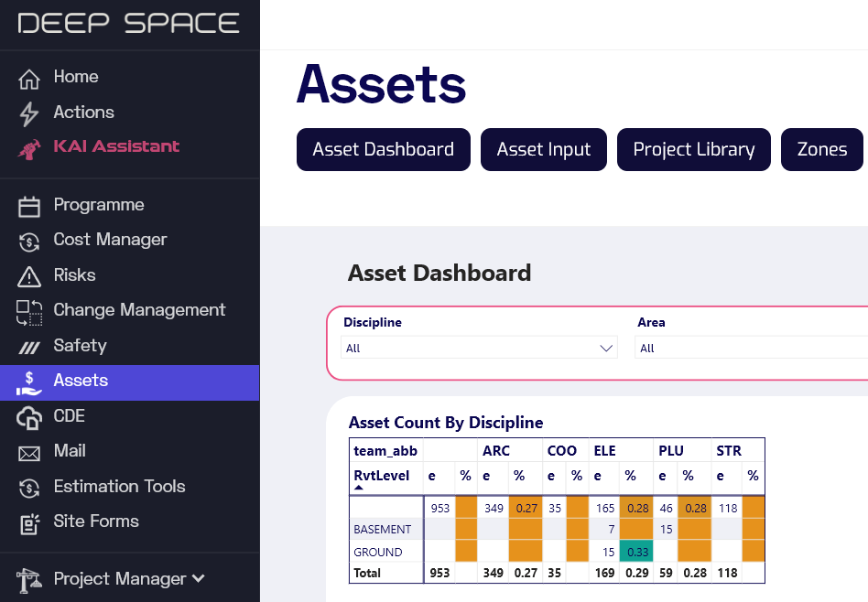Click the 349 value in ARC column
This screenshot has width=868, height=602.
pos(494,508)
